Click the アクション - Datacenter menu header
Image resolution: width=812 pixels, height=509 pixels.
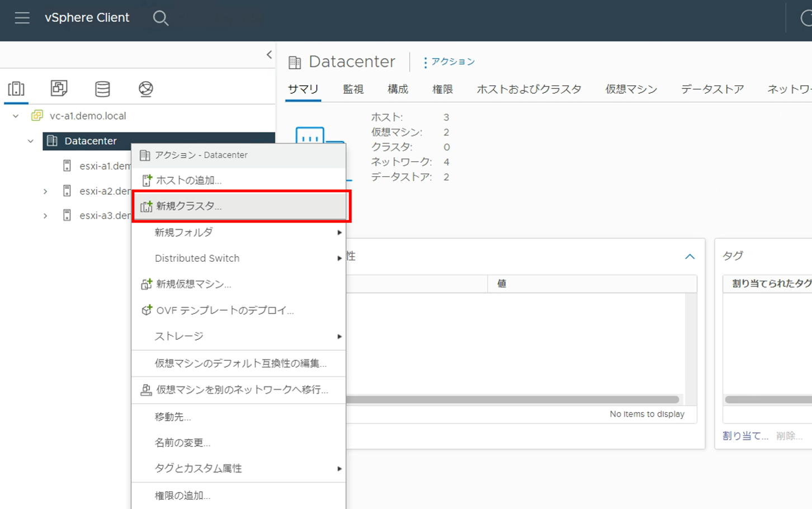click(x=239, y=155)
